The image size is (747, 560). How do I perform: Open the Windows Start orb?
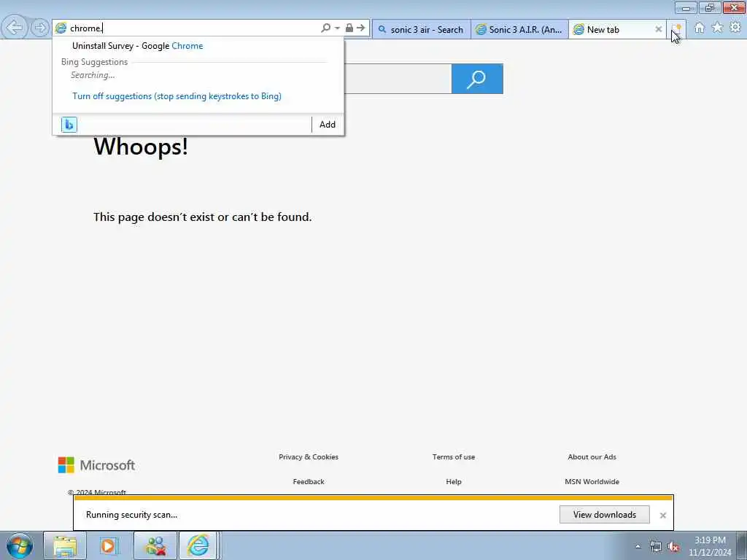coord(20,545)
